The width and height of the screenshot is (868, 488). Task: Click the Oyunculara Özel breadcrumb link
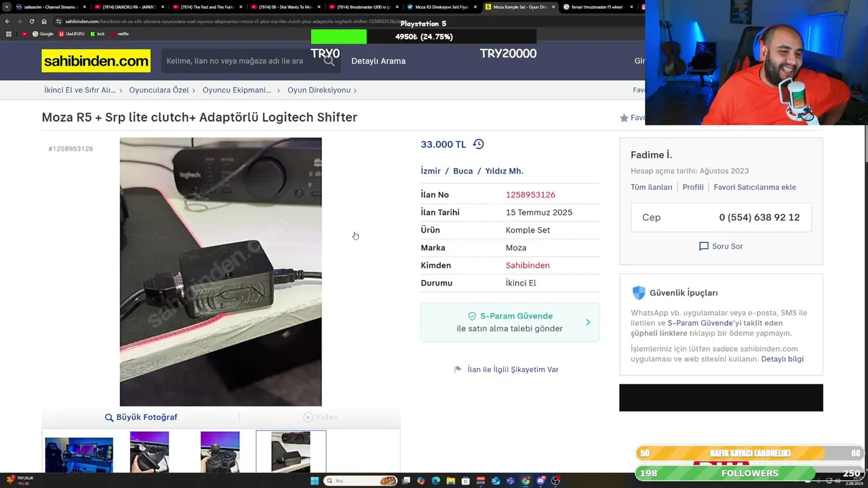[159, 90]
